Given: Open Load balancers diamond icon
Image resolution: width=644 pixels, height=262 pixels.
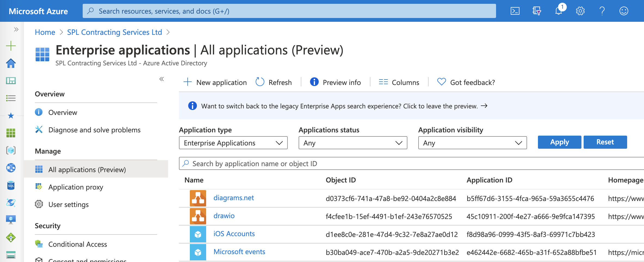Looking at the screenshot, I should click(x=11, y=237).
